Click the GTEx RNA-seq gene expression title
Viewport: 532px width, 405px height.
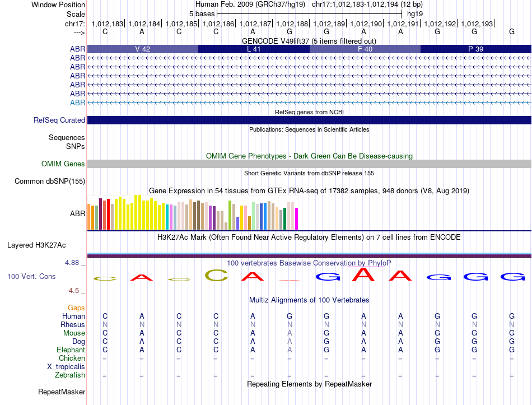(x=309, y=191)
